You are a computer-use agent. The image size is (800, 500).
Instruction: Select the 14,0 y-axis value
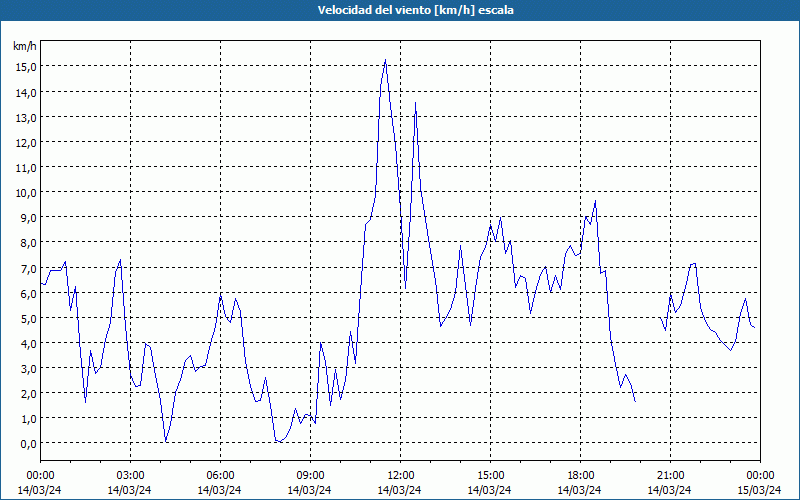(26, 92)
